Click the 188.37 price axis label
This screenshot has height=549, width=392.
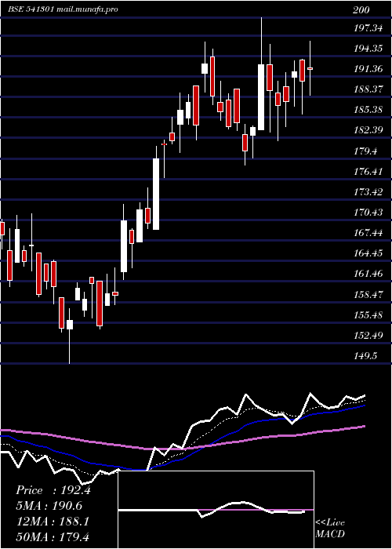(368, 89)
